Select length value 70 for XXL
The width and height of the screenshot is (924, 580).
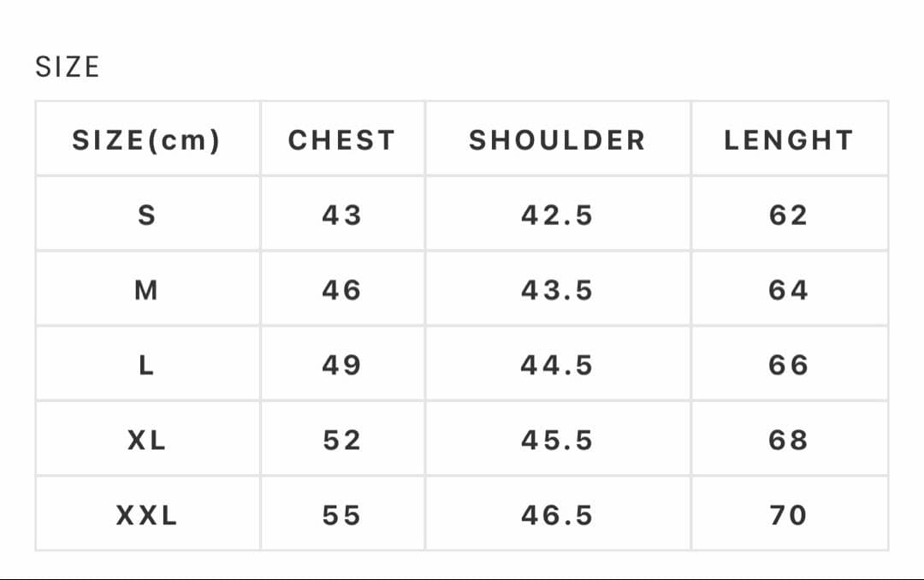tap(788, 516)
